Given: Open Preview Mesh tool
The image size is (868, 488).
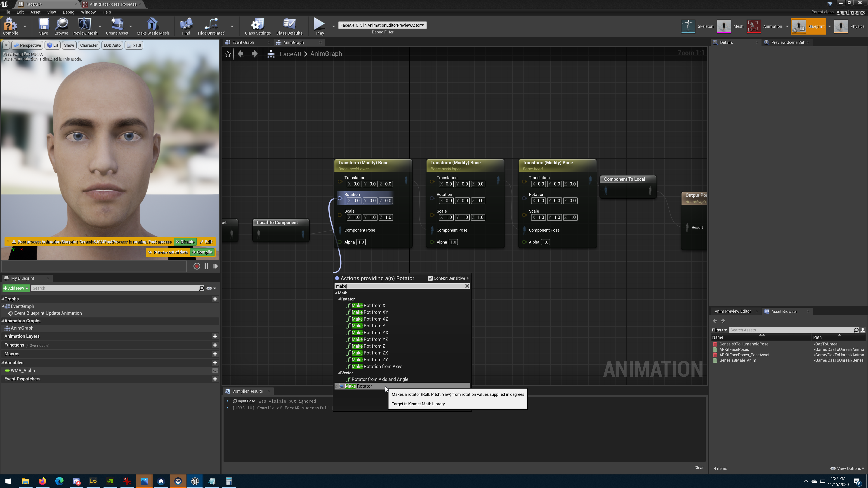Looking at the screenshot, I should 85,26.
